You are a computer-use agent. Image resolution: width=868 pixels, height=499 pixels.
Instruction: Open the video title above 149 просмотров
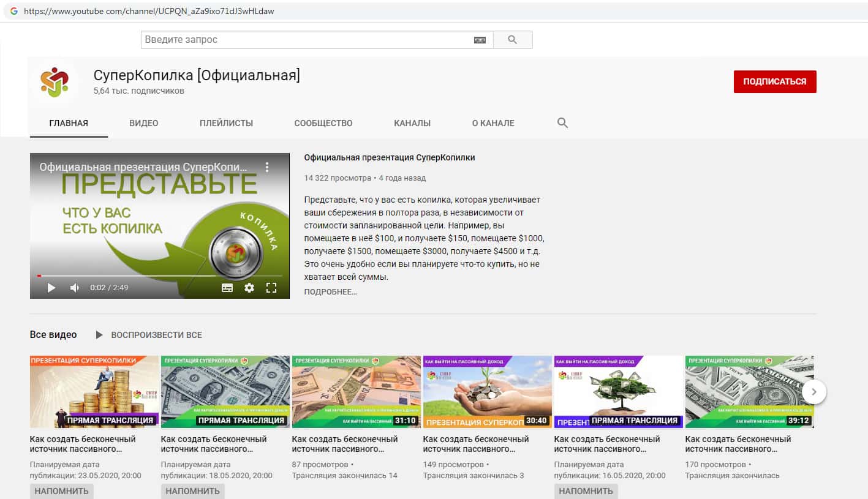coord(477,444)
